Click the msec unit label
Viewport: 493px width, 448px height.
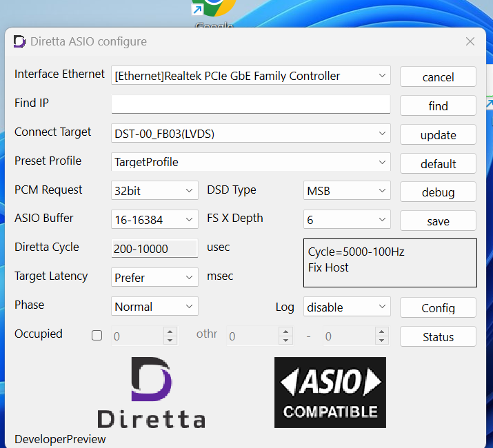click(x=220, y=276)
